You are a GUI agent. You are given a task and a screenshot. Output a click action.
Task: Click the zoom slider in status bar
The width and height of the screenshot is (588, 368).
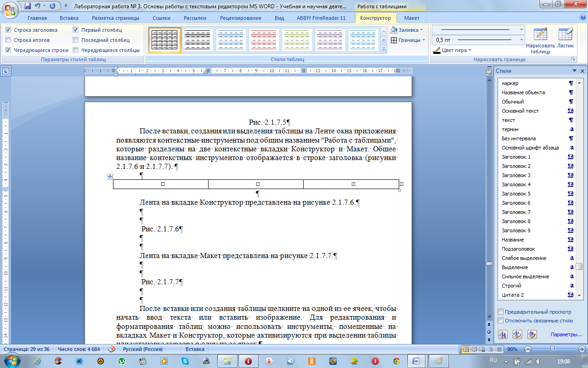tap(553, 349)
